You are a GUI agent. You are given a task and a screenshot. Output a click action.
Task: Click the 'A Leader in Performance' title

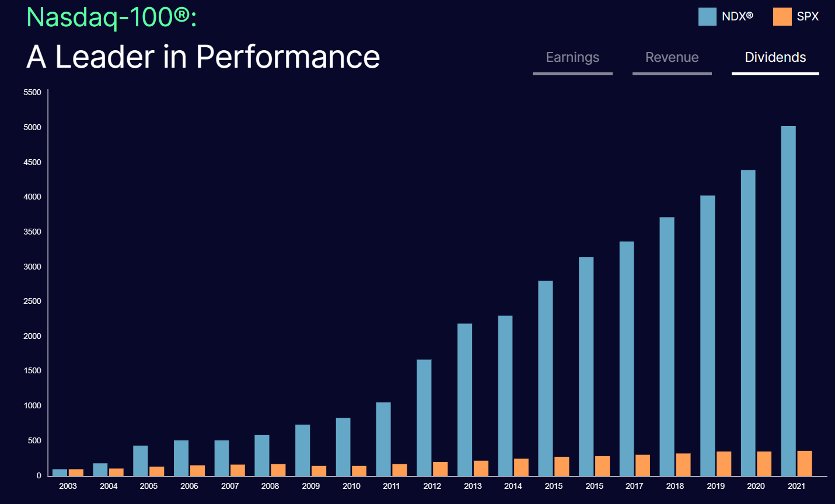203,57
